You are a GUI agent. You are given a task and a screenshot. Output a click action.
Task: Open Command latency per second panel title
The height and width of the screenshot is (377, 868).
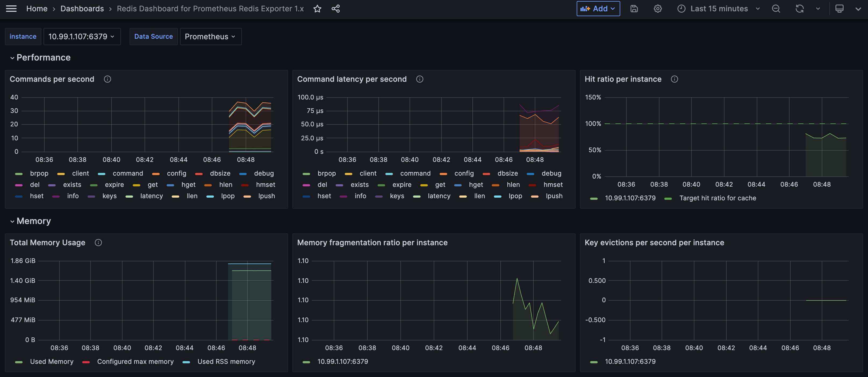tap(352, 79)
